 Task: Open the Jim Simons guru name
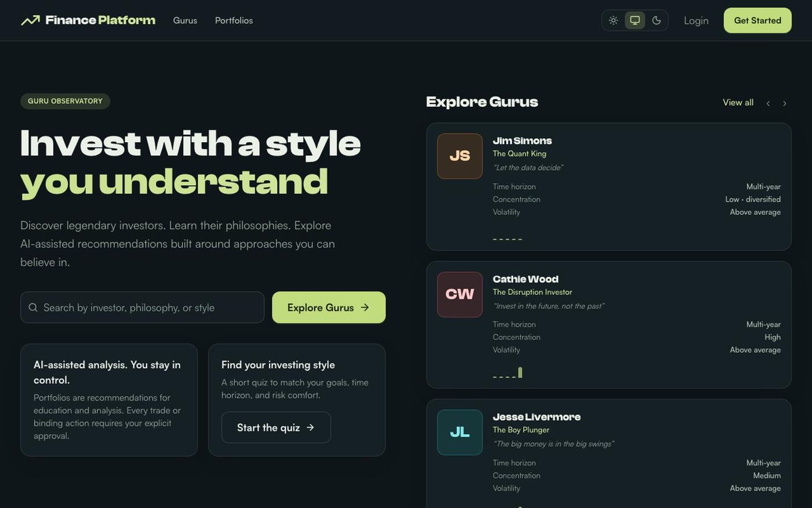(522, 140)
